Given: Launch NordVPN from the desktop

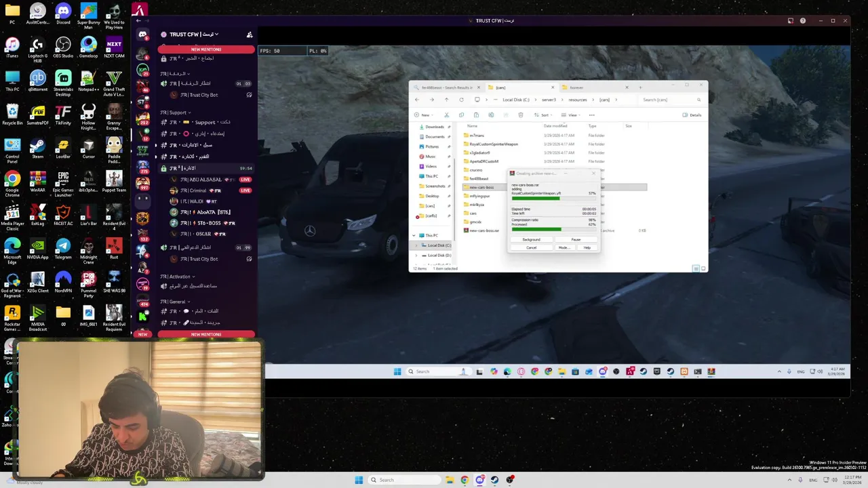Looking at the screenshot, I should click(63, 281).
